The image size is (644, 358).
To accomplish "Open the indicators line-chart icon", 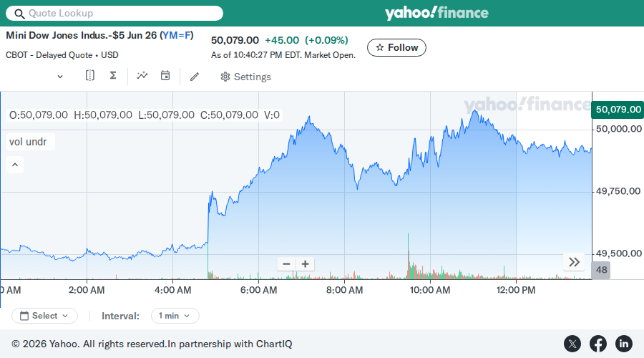I will click(142, 75).
